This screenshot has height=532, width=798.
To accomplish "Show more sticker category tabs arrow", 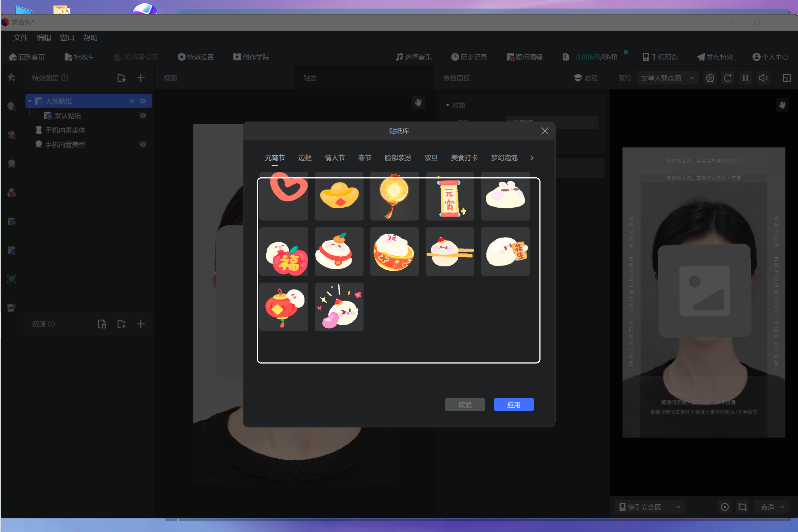I will click(532, 158).
